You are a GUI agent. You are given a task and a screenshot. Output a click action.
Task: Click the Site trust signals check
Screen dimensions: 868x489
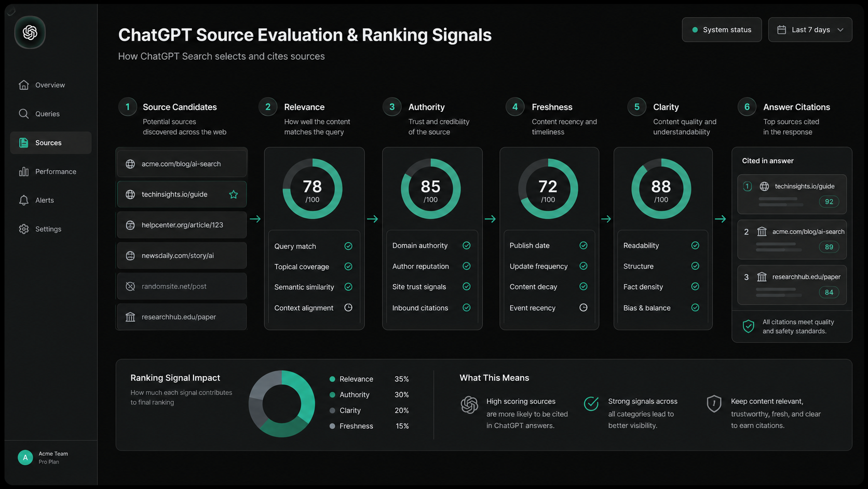pyautogui.click(x=467, y=286)
